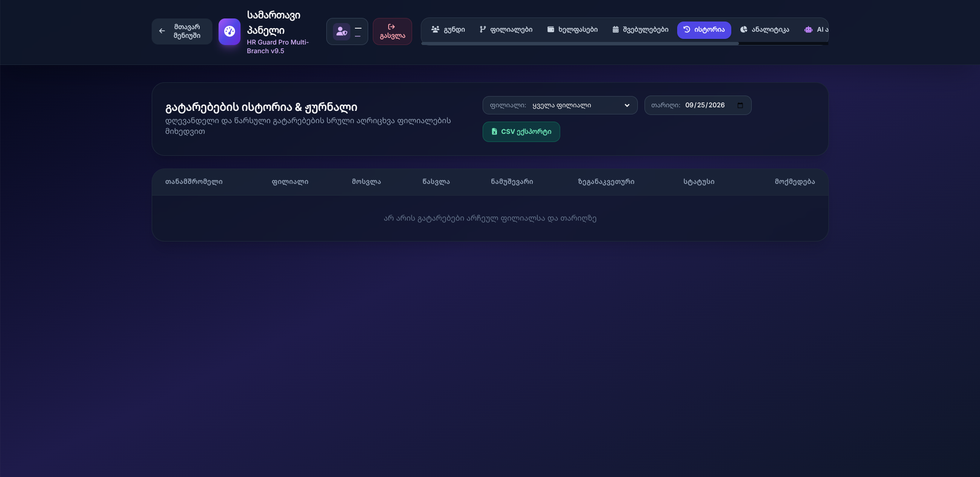Click the empty-state message არ არის გატარებები
This screenshot has height=477, width=980.
click(x=490, y=218)
